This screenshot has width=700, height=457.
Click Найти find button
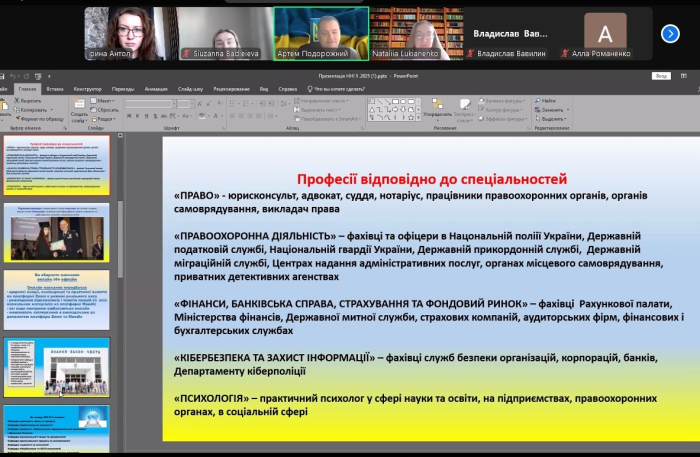[545, 101]
